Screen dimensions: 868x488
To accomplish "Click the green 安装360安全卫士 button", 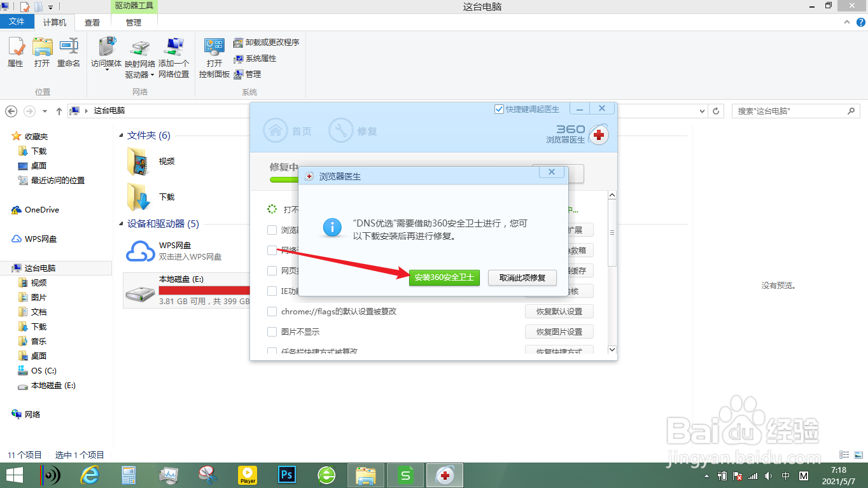I will (x=444, y=278).
